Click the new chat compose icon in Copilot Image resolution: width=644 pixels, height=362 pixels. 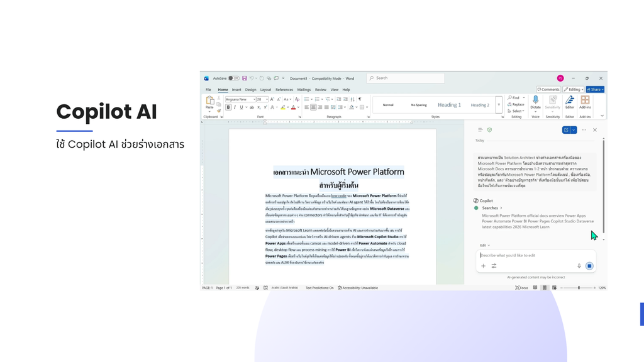click(566, 129)
